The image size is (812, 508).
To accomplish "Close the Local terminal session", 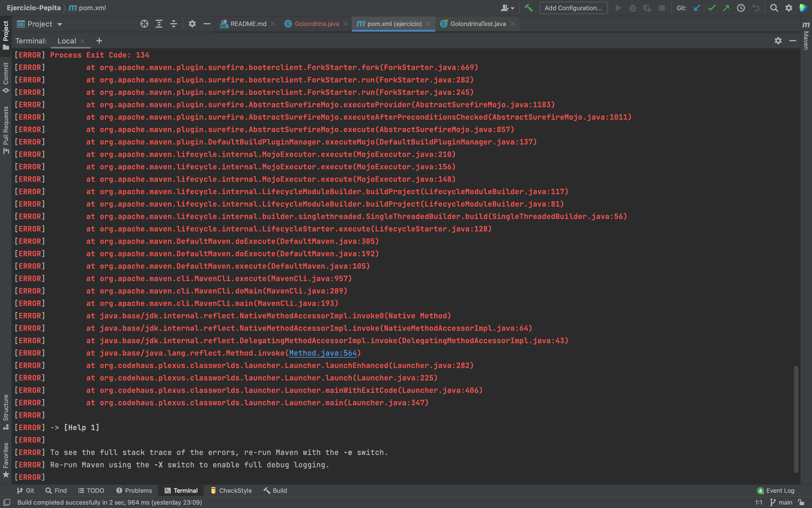I will tap(83, 41).
